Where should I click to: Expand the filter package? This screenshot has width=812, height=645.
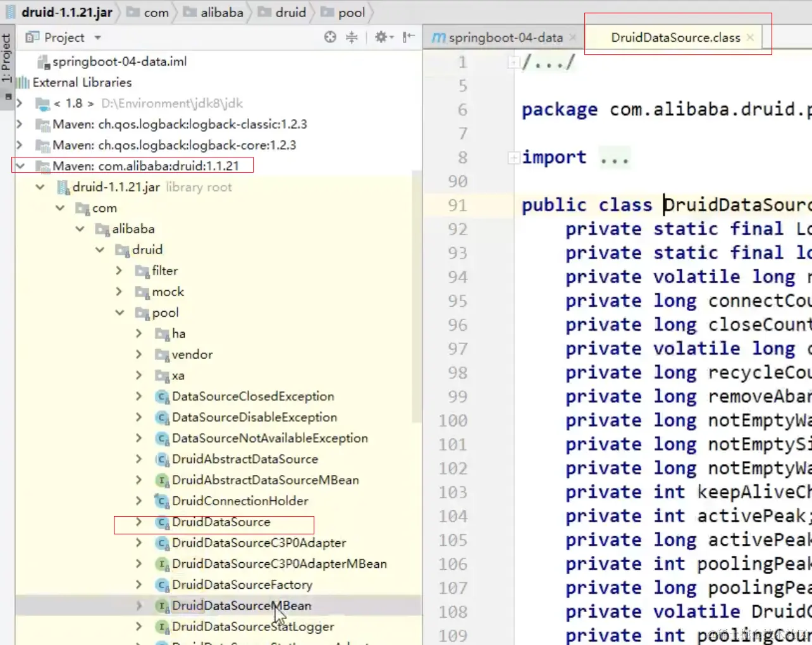coord(120,271)
